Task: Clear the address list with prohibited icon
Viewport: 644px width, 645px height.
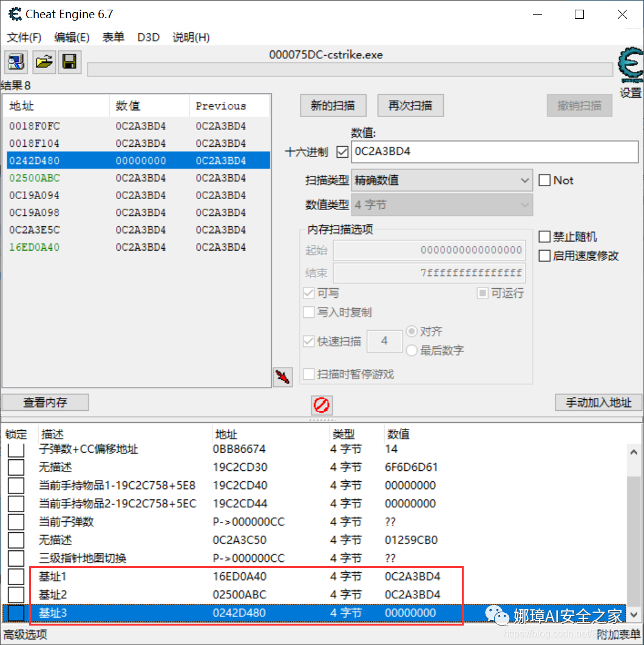Action: pos(321,405)
